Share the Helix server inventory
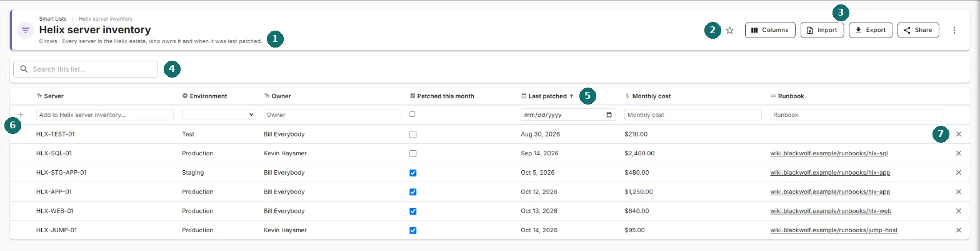980x251 pixels. 918,30
